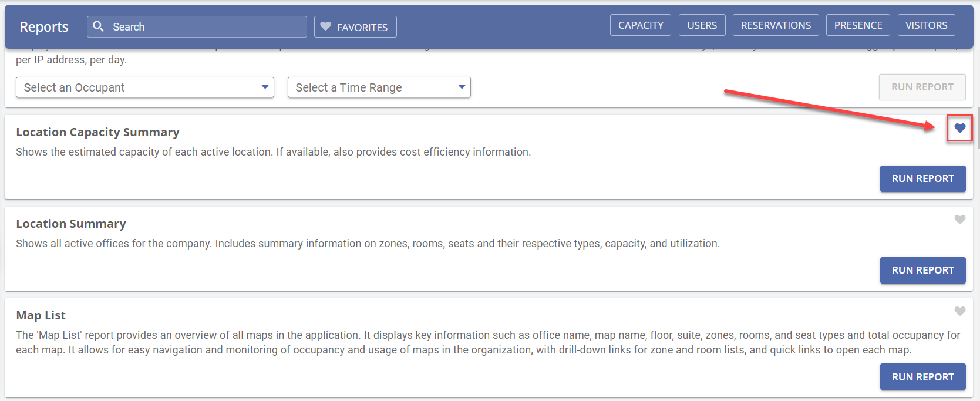Image resolution: width=980 pixels, height=401 pixels.
Task: Favorite the Map List report
Action: tap(960, 311)
